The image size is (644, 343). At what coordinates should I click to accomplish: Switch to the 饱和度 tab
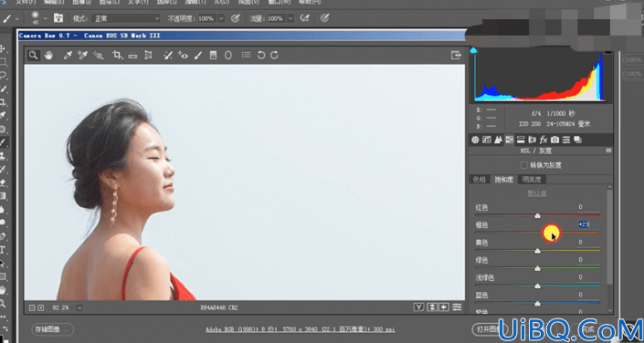coord(504,180)
